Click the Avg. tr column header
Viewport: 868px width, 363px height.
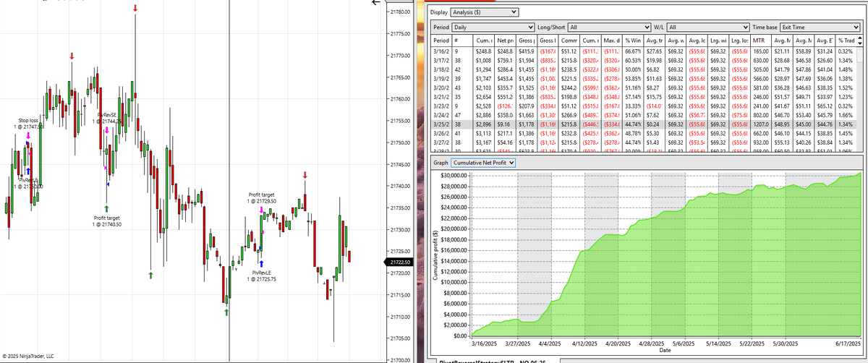653,40
